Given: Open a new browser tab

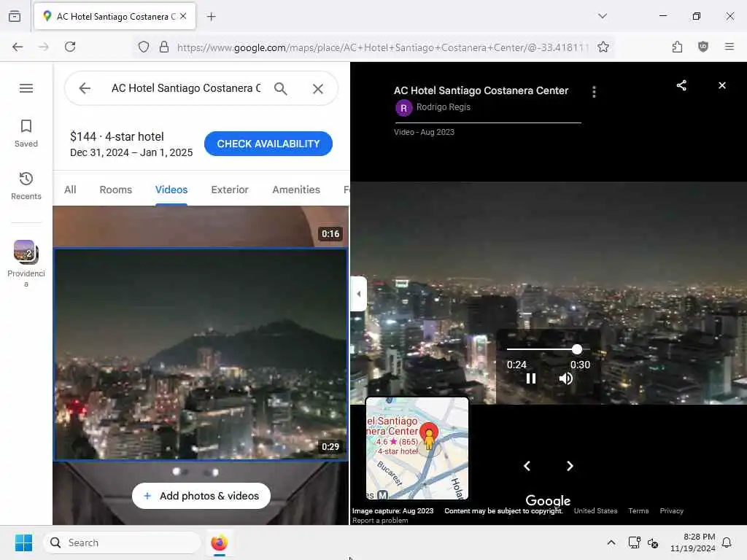Looking at the screenshot, I should [x=212, y=17].
